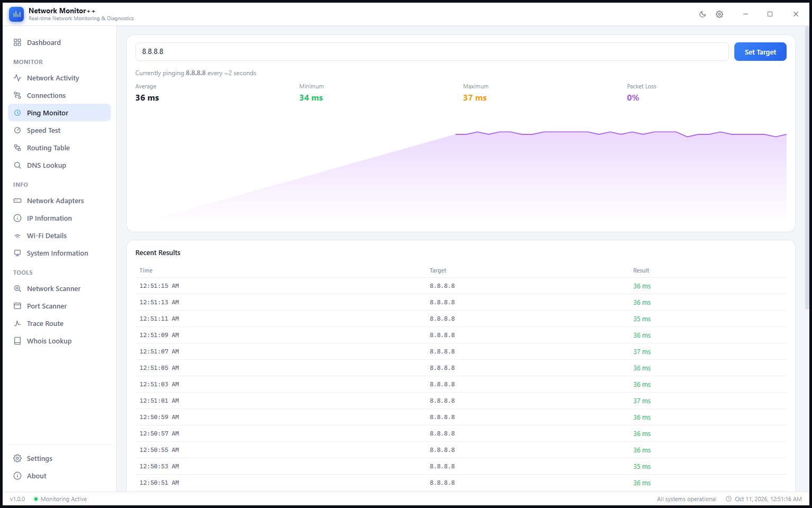812x508 pixels.
Task: Click the Network Monitor++ app logo
Action: point(16,14)
